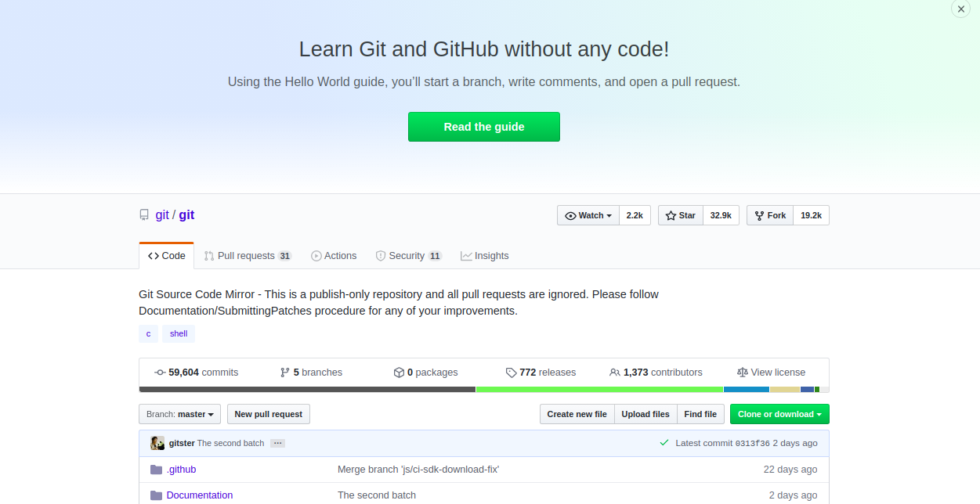The height and width of the screenshot is (504, 980).
Task: Expand the Clone or download menu
Action: tap(779, 414)
